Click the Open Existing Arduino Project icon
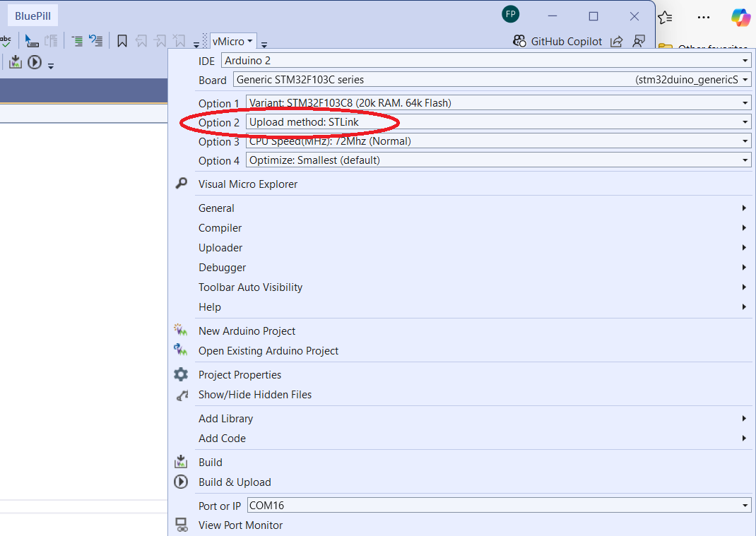756x536 pixels. click(181, 350)
